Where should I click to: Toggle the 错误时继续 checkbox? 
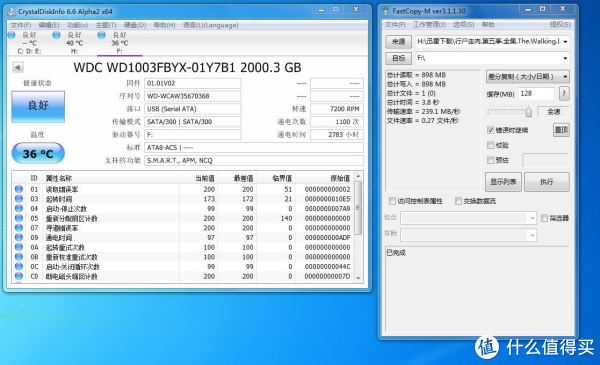pos(491,130)
